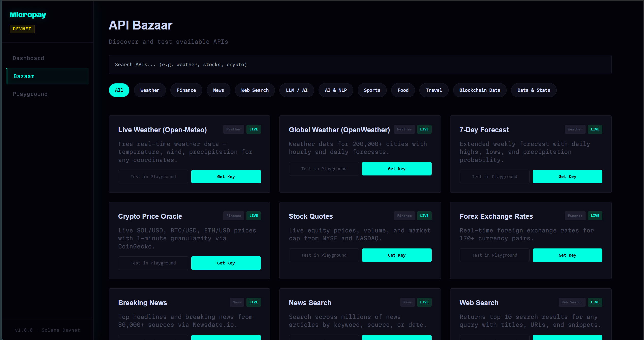Filter APIs by Finance category
This screenshot has width=644, height=340.
[x=186, y=90]
